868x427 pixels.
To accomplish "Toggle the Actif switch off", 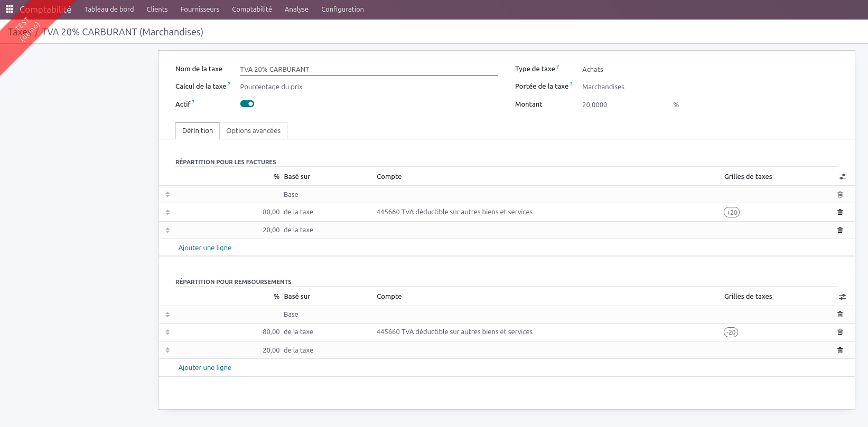I will click(247, 104).
